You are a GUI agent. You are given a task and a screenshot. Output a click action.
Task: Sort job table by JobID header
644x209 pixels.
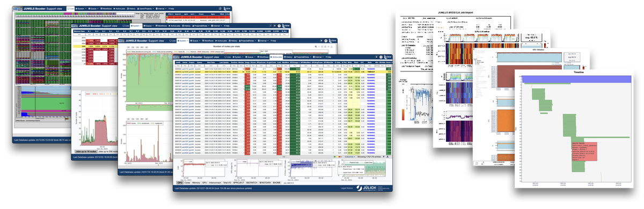click(x=178, y=62)
